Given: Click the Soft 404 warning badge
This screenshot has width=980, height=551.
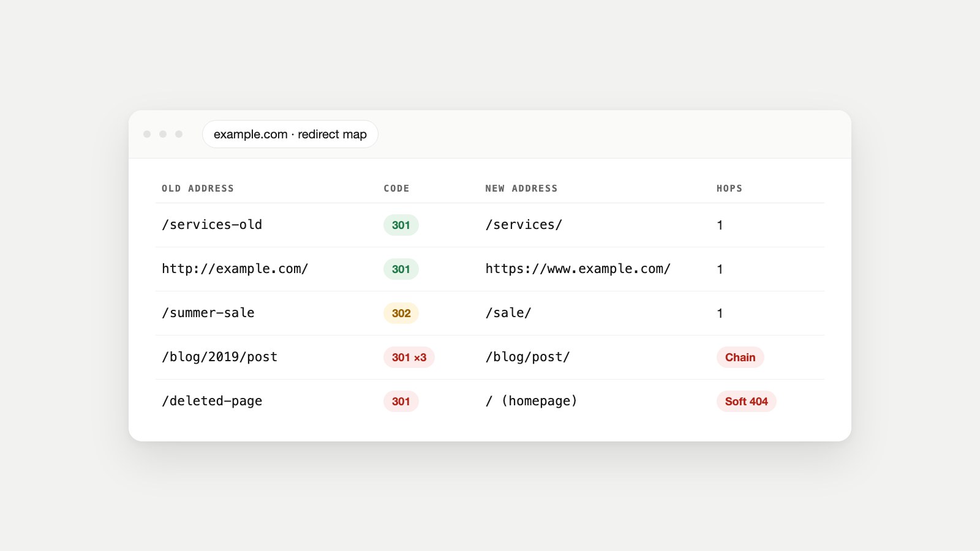Looking at the screenshot, I should 747,401.
